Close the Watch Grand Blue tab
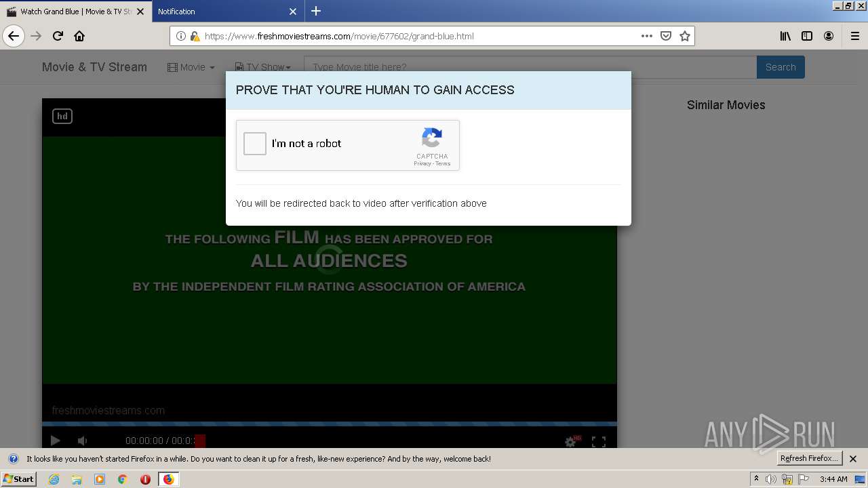 click(x=140, y=12)
